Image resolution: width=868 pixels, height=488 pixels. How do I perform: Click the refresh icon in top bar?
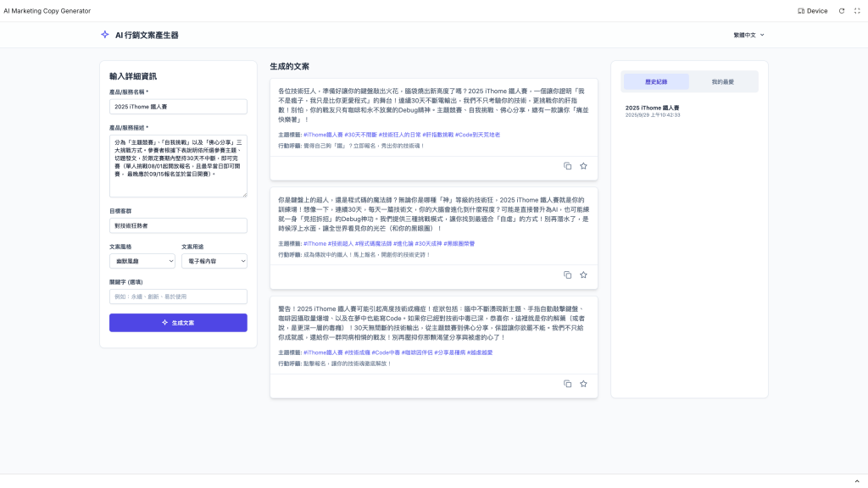[842, 11]
